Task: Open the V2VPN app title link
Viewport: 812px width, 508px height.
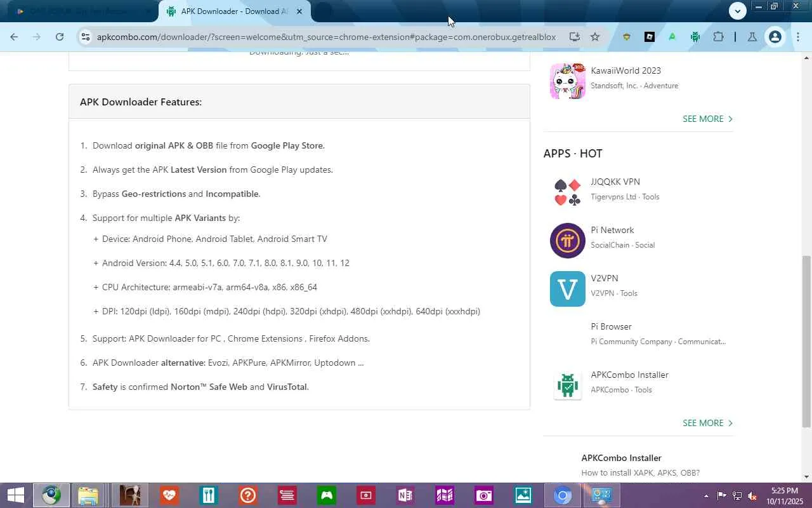Action: click(604, 278)
